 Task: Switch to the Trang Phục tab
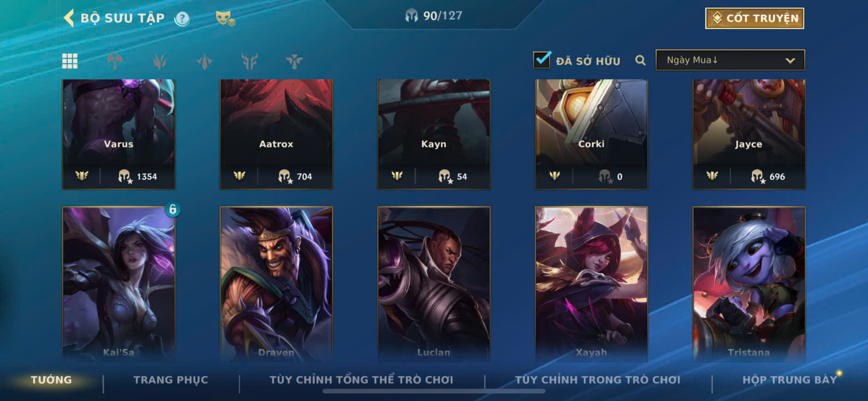coord(171,380)
